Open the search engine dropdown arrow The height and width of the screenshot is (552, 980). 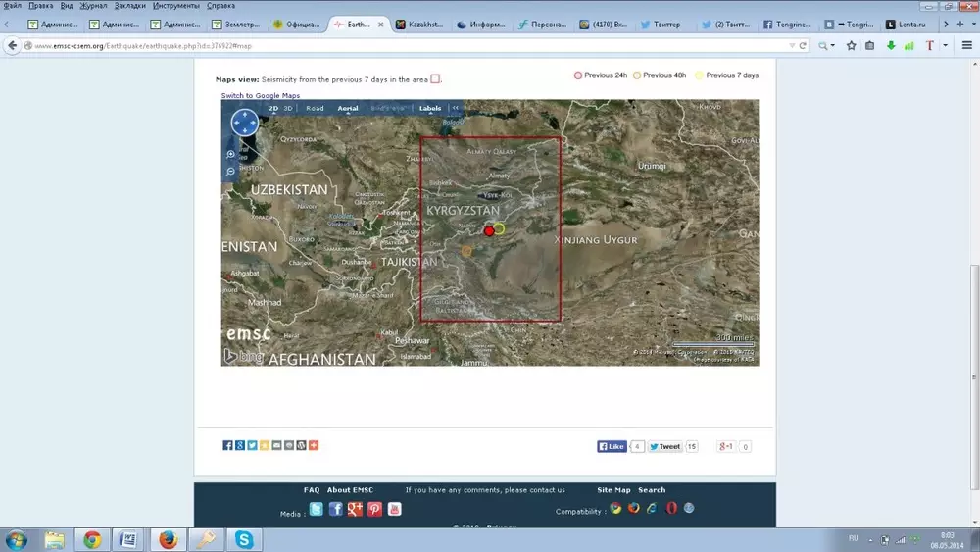(834, 45)
